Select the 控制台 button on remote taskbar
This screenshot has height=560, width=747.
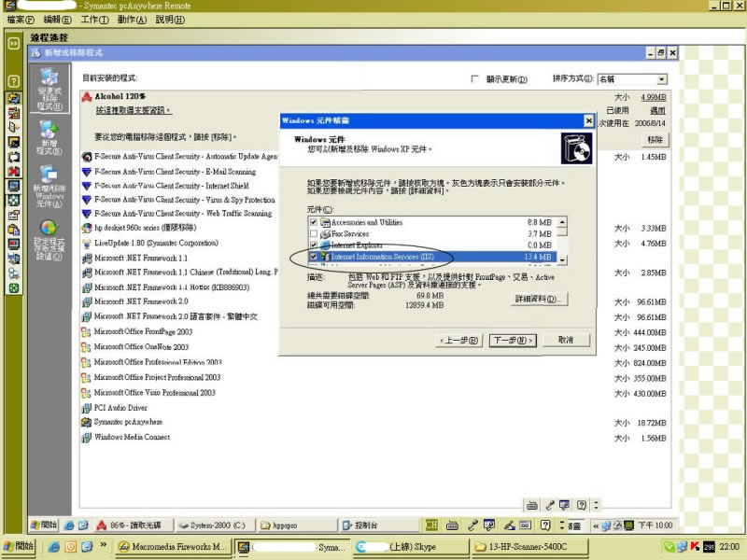click(x=380, y=525)
